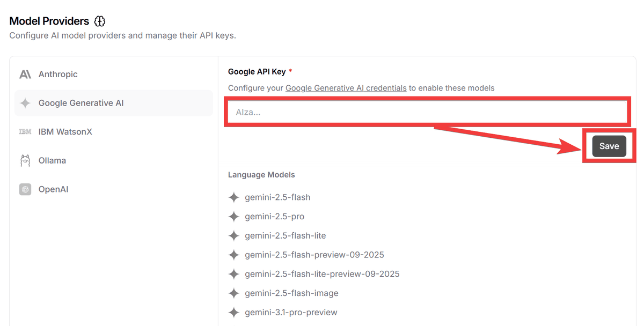Click the sparkle icon next to gemini-2.5-flash
Image resolution: width=644 pixels, height=326 pixels.
point(233,197)
